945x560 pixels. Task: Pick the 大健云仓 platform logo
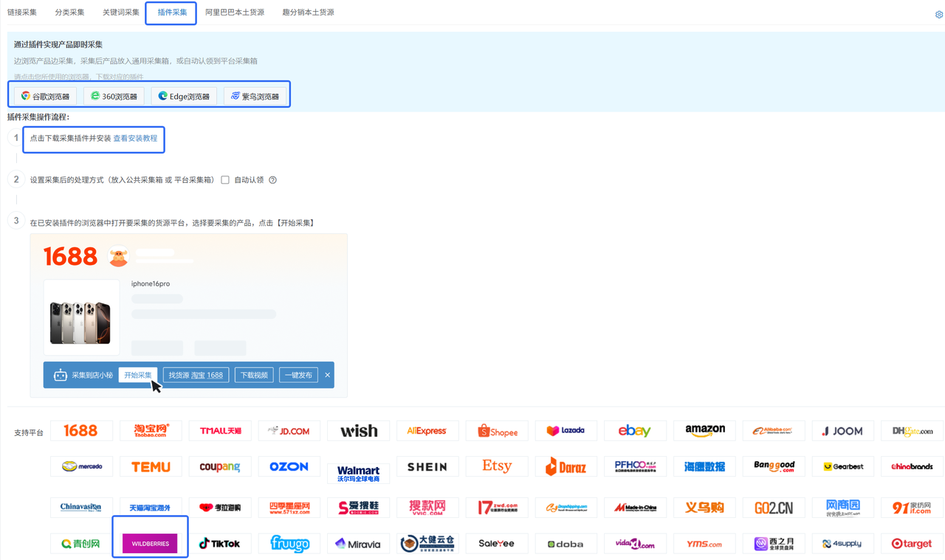point(427,544)
